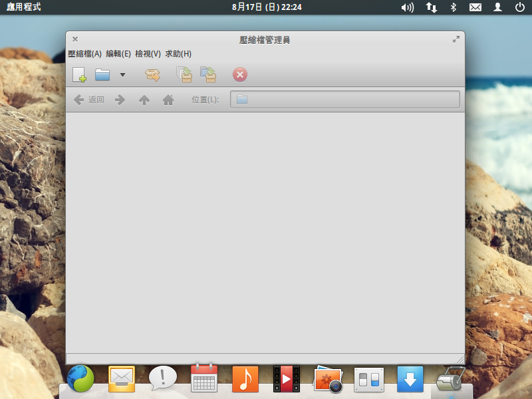Screen dimensions: 532x399
Task: Open the 編輯(E) menu
Action: pos(118,54)
